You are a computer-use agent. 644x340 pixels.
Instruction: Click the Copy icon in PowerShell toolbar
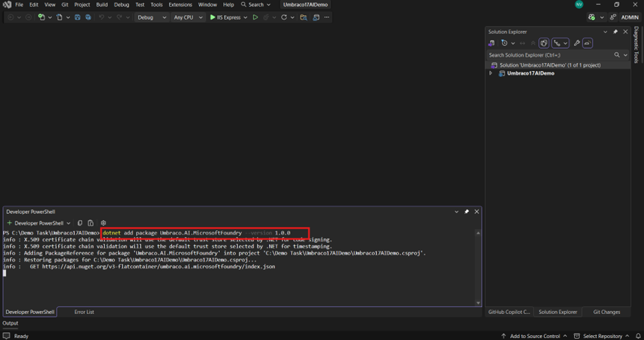pos(79,223)
